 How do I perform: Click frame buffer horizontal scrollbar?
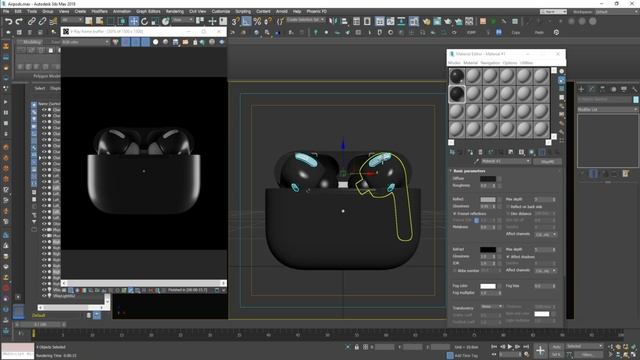[x=144, y=283]
